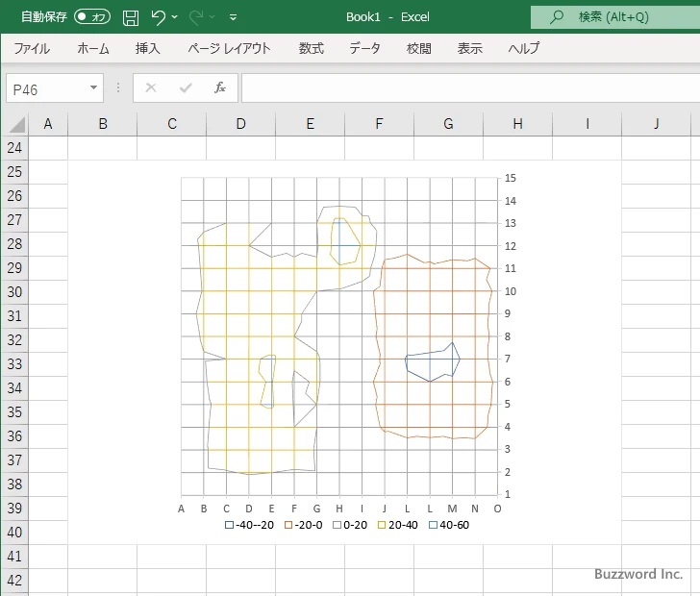Click the Save floppy disk icon
Screen dimensions: 700x596
click(x=131, y=17)
